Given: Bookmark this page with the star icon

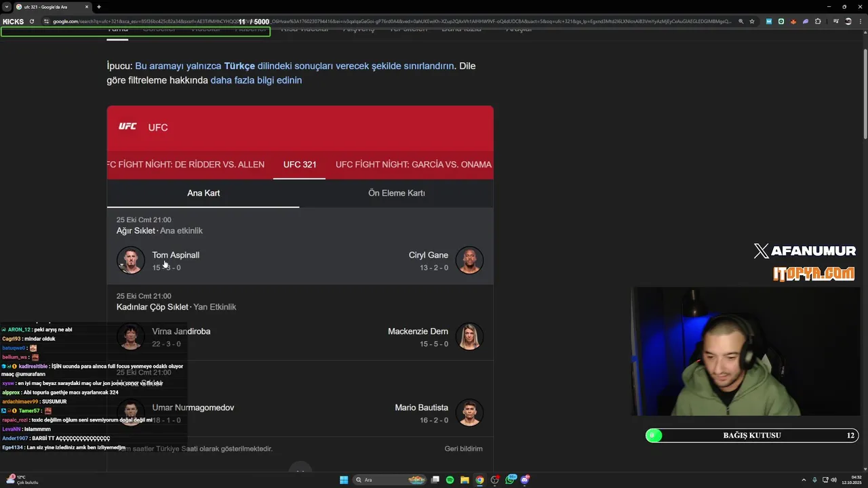Looking at the screenshot, I should 752,21.
